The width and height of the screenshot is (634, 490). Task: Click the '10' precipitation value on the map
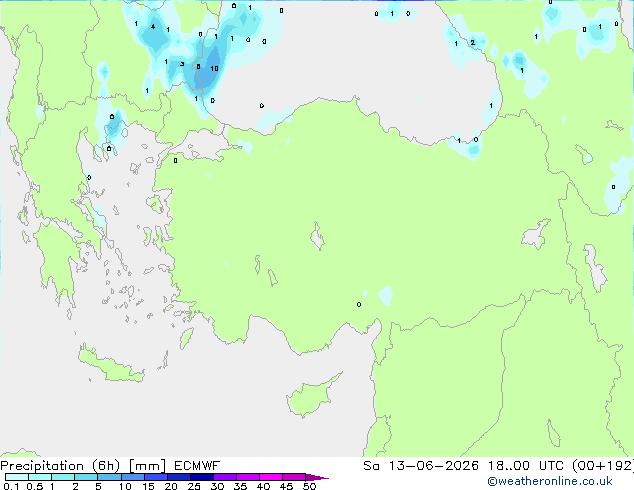(214, 68)
